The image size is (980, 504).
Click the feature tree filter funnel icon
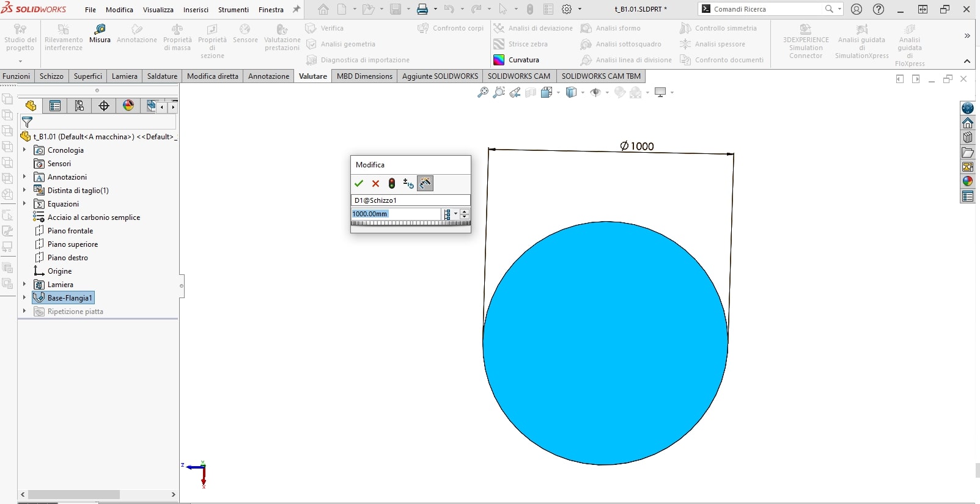[27, 122]
